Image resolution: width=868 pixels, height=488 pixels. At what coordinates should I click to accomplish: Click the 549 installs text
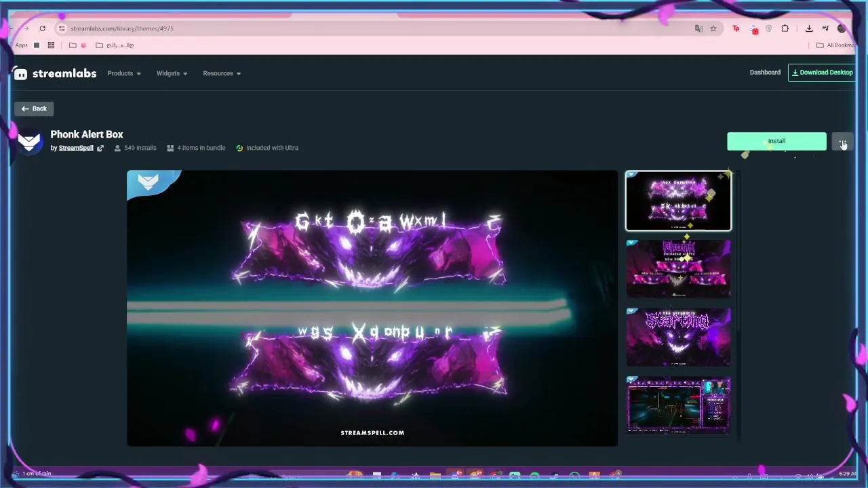coord(140,148)
